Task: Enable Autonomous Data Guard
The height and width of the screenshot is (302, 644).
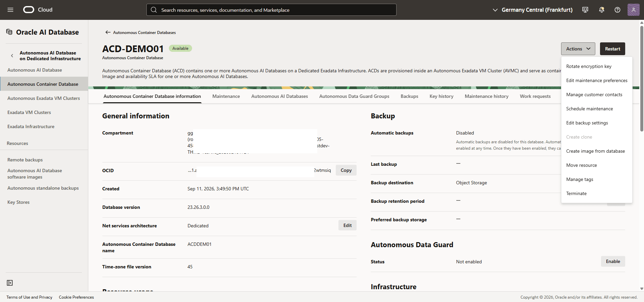Action: pos(613,261)
